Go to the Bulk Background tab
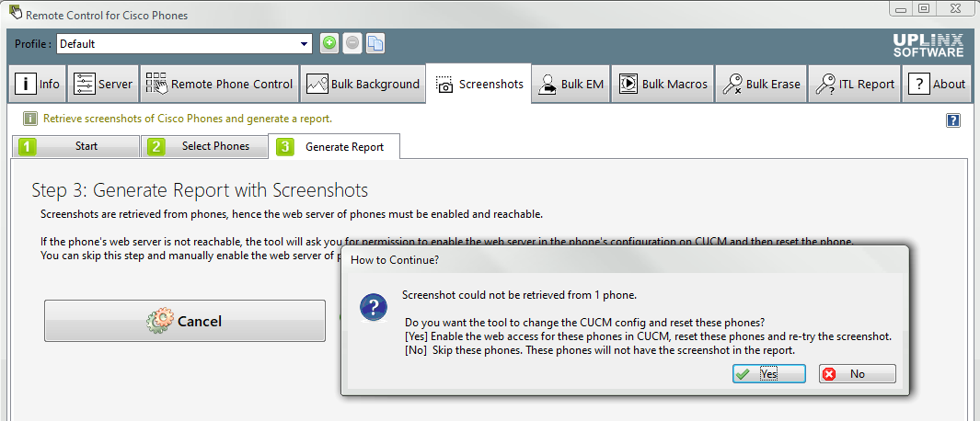 pos(363,84)
